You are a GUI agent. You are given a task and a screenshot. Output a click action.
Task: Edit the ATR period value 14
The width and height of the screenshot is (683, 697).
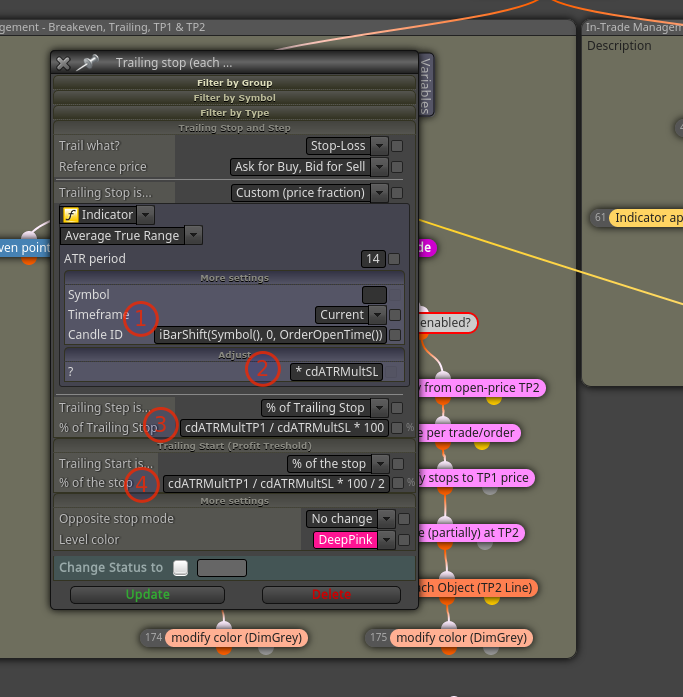click(373, 259)
